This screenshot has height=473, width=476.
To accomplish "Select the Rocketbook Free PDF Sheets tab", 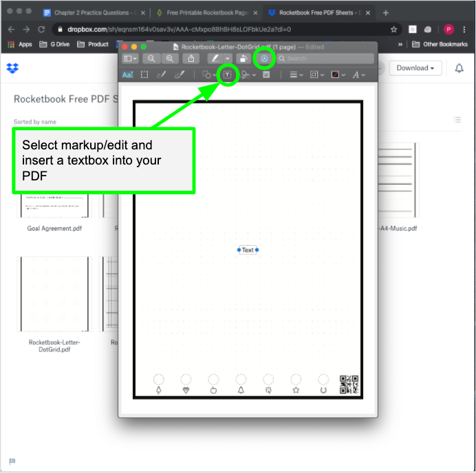I will (x=320, y=13).
